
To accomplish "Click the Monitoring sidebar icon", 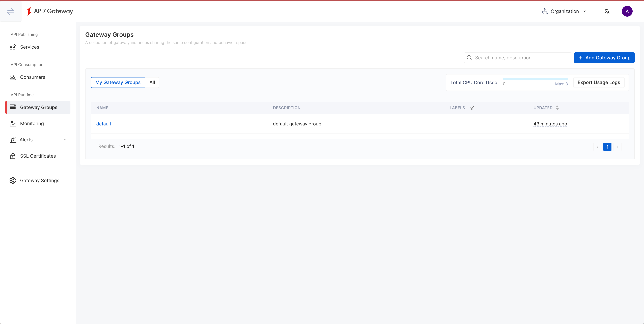I will point(13,123).
